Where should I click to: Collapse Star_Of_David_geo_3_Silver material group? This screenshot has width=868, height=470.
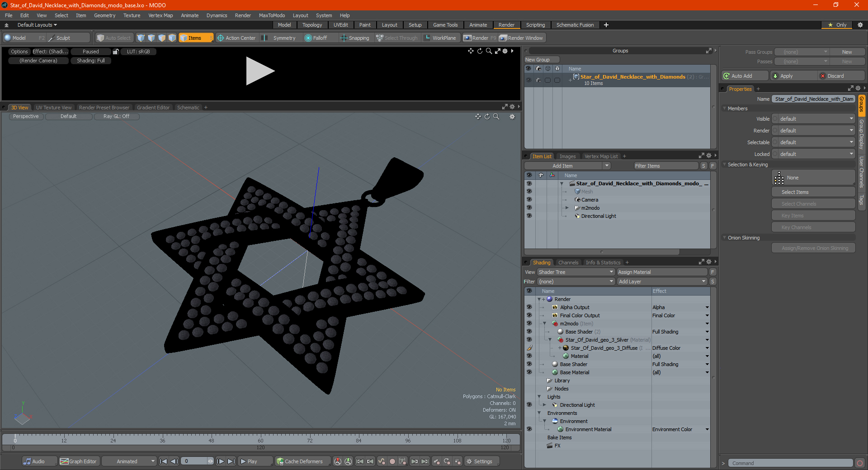[550, 340]
